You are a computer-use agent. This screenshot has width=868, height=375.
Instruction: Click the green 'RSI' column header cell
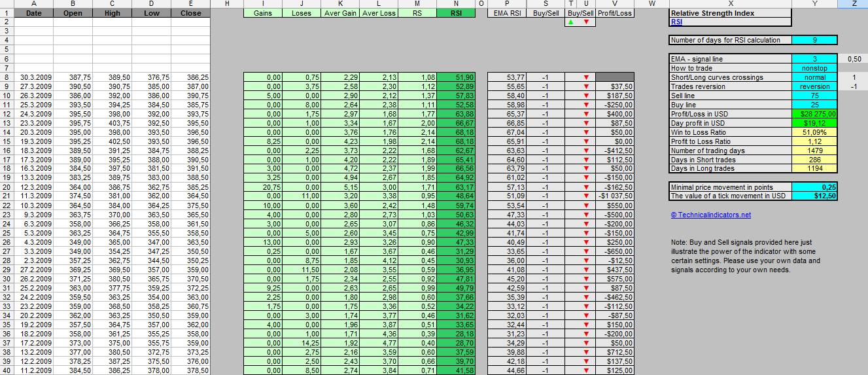456,13
